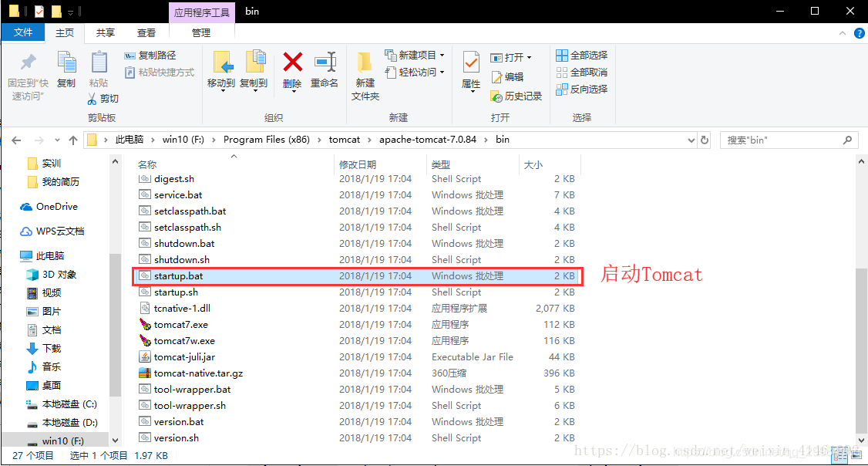Click the Copy icon in ribbon
The width and height of the screenshot is (868, 466).
click(x=66, y=62)
